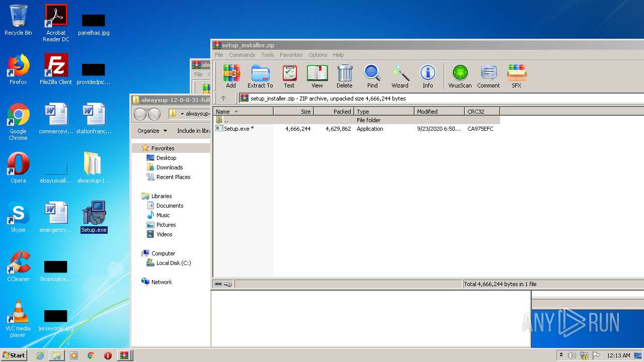The image size is (644, 362).
Task: Open the SFX converter tool
Action: pos(516,76)
